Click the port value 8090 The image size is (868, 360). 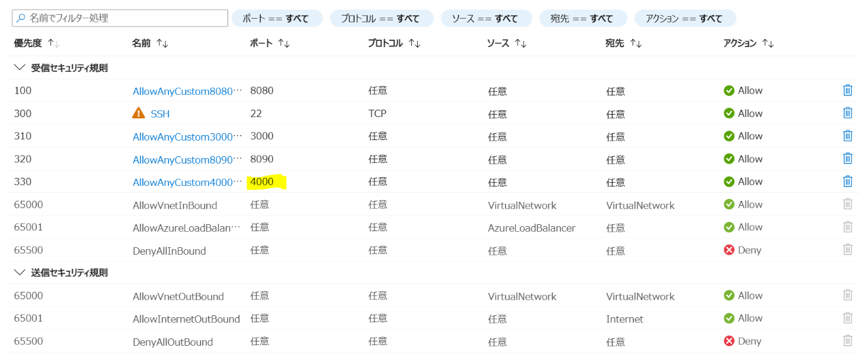click(x=262, y=159)
